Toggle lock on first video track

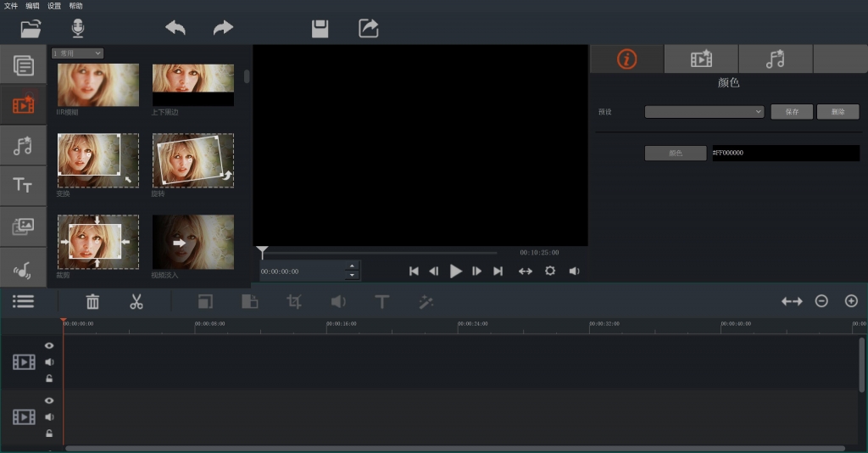tap(49, 379)
